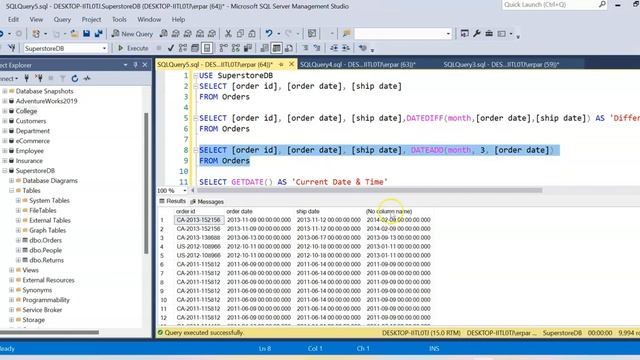
Task: Open the Connect dropdown in Object Explorer
Action: (9, 78)
